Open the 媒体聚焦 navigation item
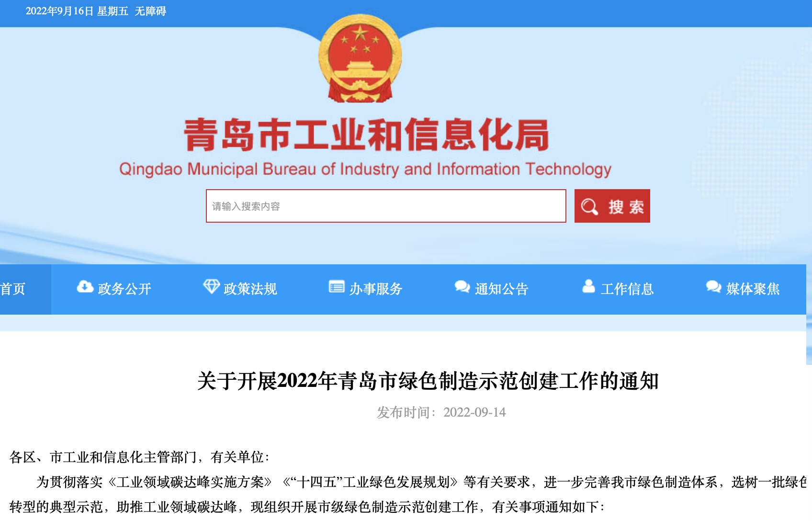The width and height of the screenshot is (812, 521). pyautogui.click(x=753, y=289)
